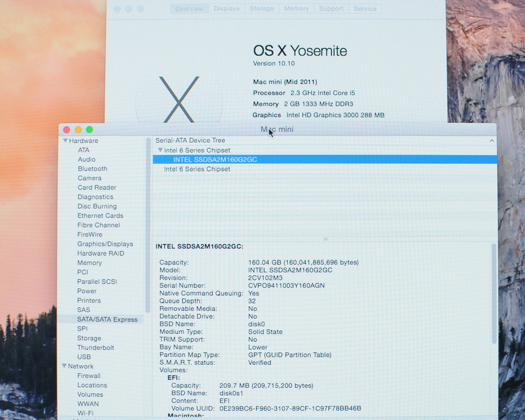The height and width of the screenshot is (420, 525).
Task: Select SAS in the sidebar
Action: click(x=83, y=310)
